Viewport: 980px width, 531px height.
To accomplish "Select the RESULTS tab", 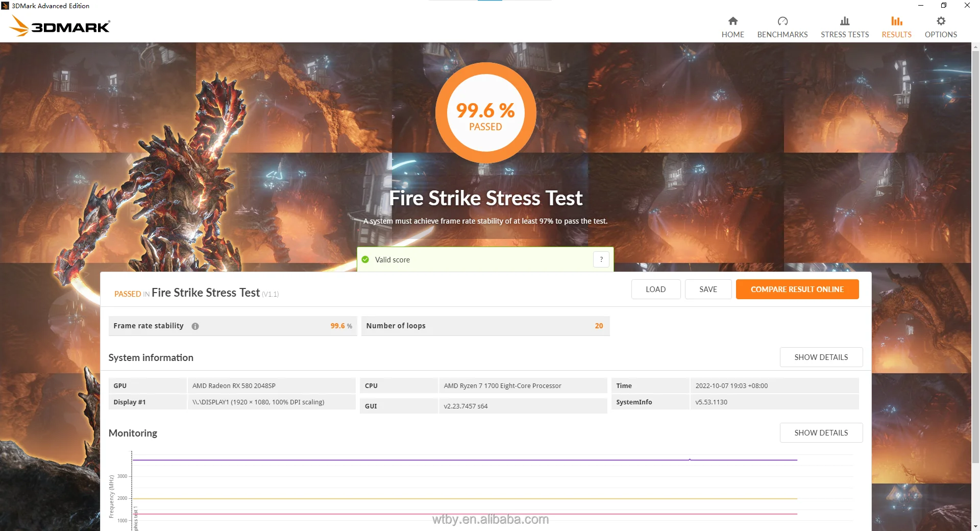I will click(897, 27).
